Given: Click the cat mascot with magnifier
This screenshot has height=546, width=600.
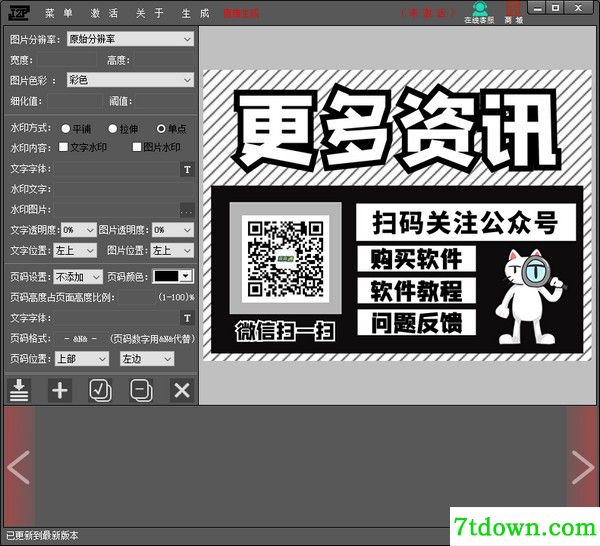Looking at the screenshot, I should pos(530,297).
